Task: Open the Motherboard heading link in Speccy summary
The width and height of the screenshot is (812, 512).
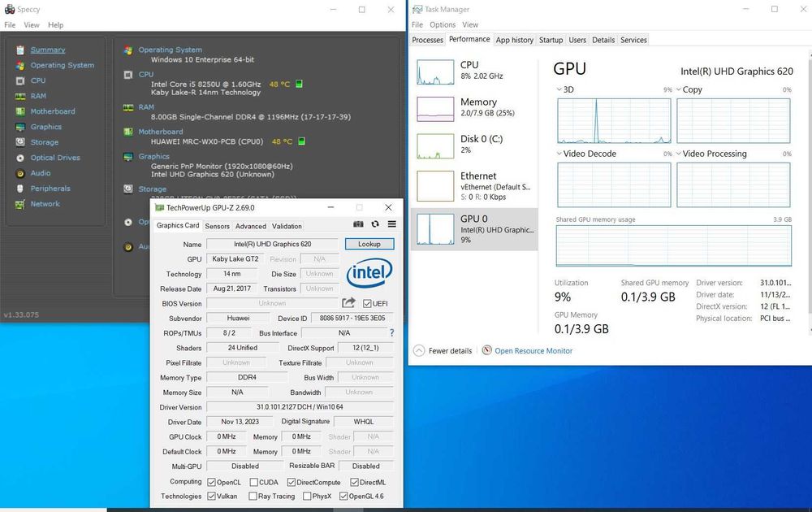Action: [x=161, y=132]
